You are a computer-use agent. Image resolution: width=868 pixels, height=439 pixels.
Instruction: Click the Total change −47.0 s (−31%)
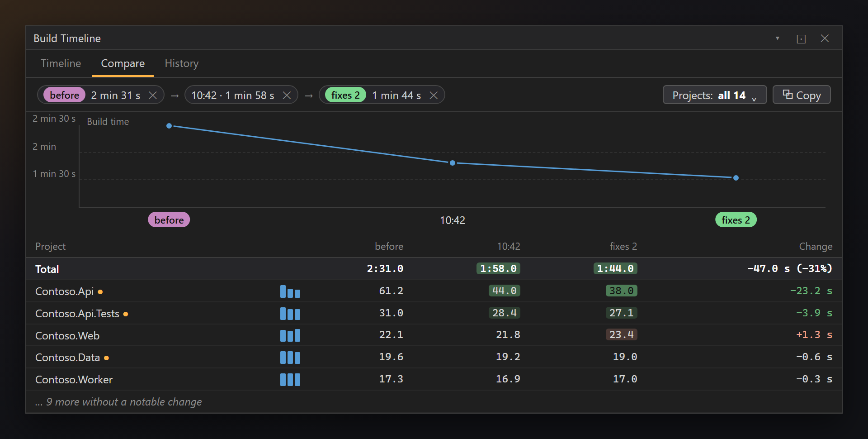click(x=789, y=269)
